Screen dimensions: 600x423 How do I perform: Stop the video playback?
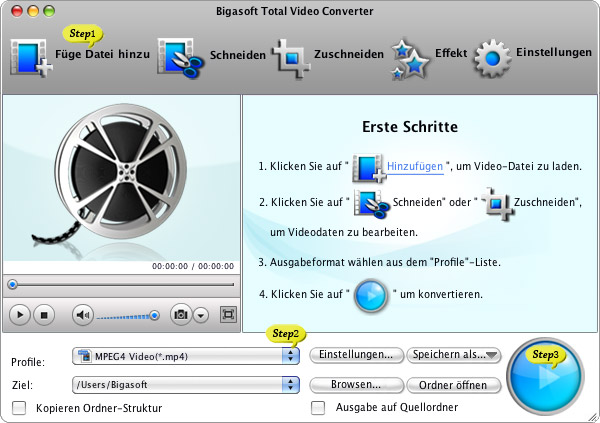(44, 315)
